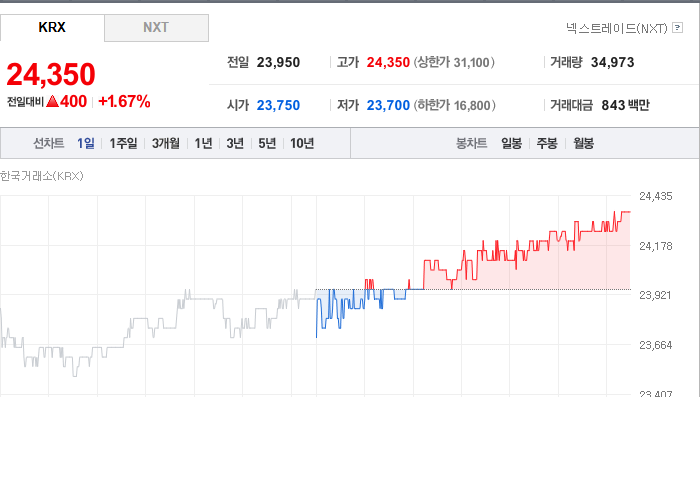Open the 넥스트레이드(NXT) help icon

677,28
